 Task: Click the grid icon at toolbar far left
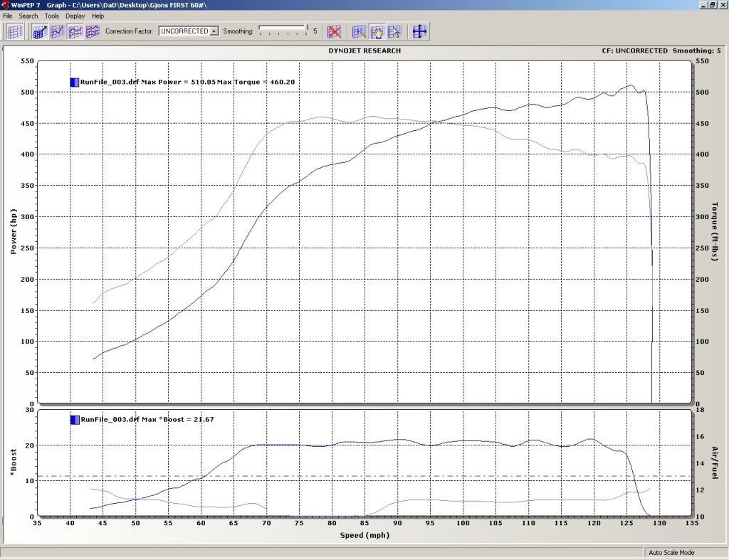click(14, 31)
